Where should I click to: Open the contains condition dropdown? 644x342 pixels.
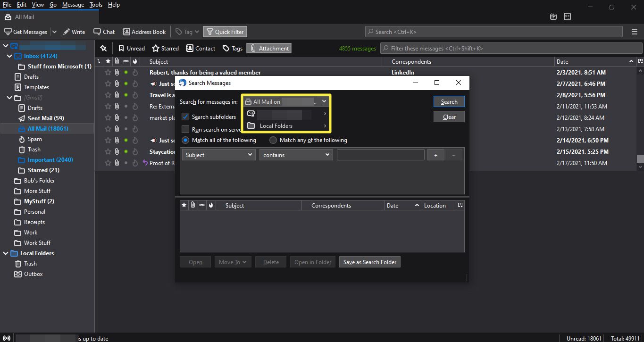(x=296, y=155)
